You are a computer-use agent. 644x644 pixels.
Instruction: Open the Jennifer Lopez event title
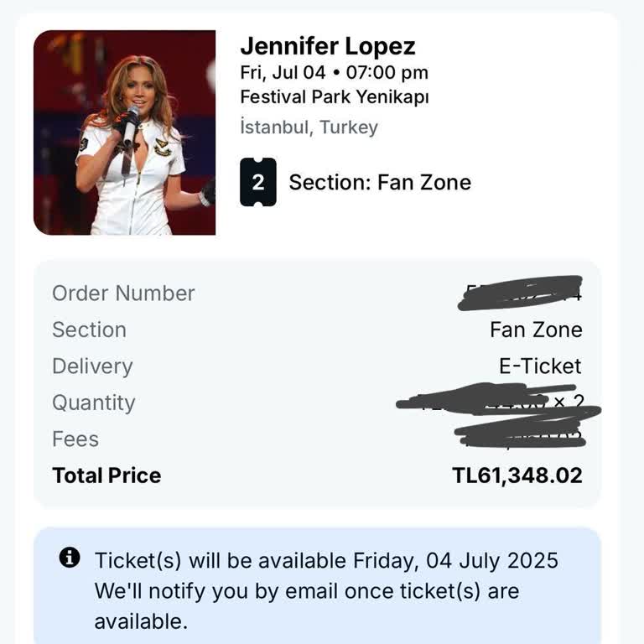coord(327,46)
